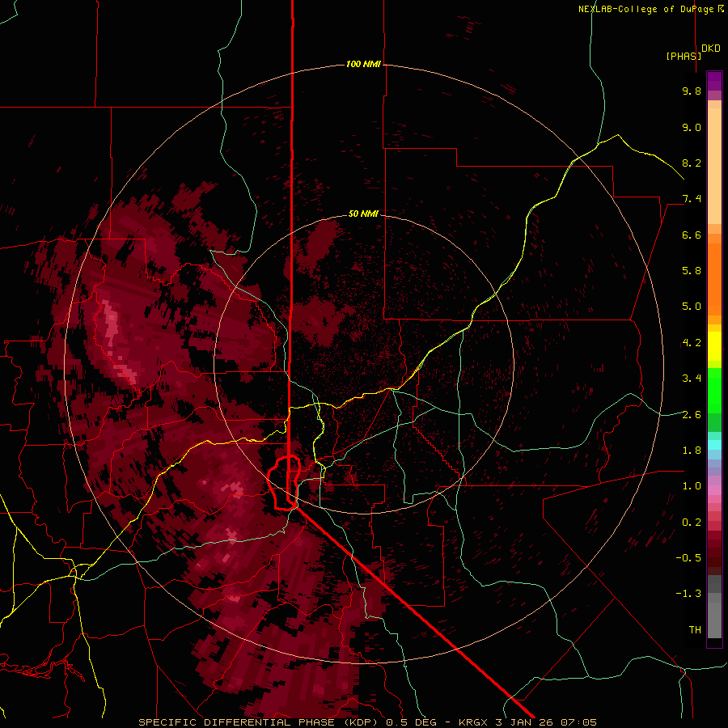Click the -0.5 value on the color scale

pyautogui.click(x=688, y=558)
